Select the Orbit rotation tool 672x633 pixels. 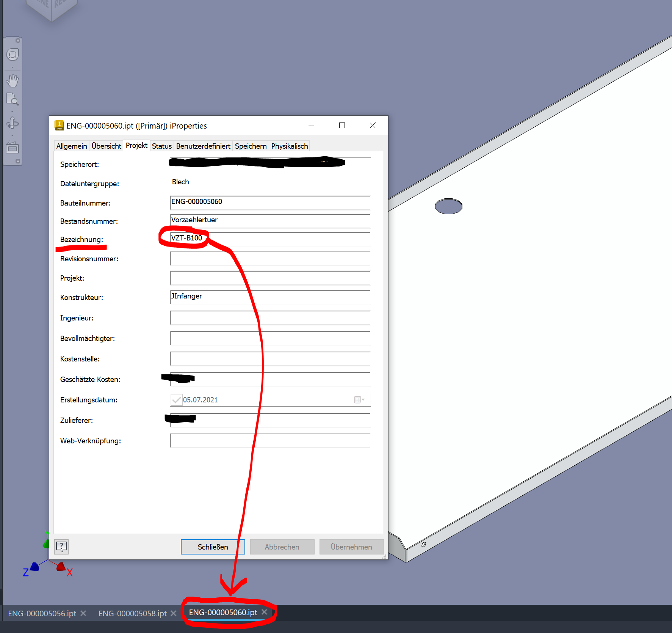click(13, 123)
